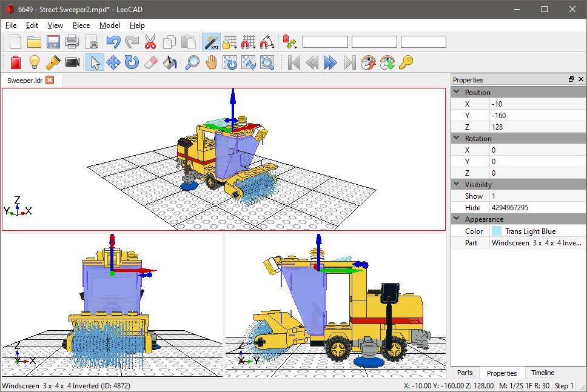
Task: Add a light with the bulb tool
Action: tap(34, 62)
